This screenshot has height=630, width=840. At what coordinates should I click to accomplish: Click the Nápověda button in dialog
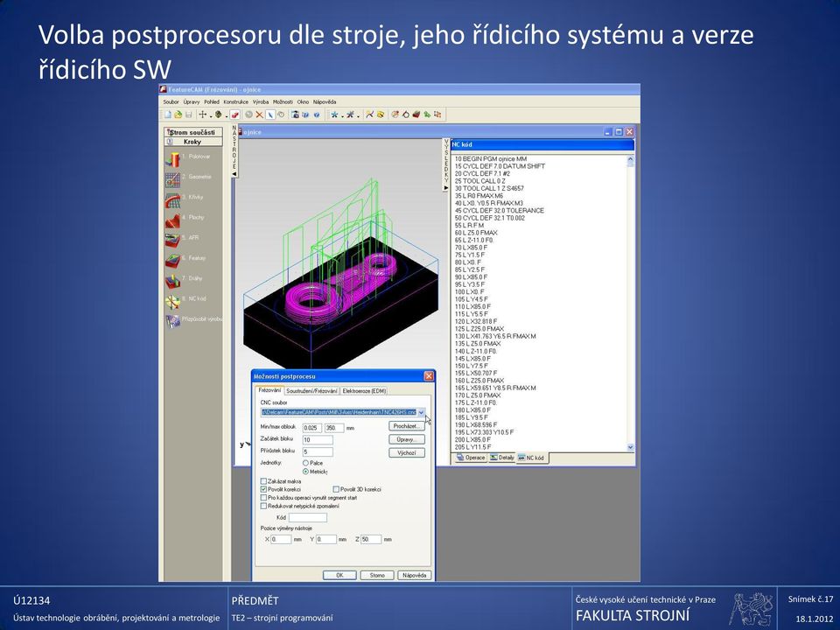tap(415, 576)
